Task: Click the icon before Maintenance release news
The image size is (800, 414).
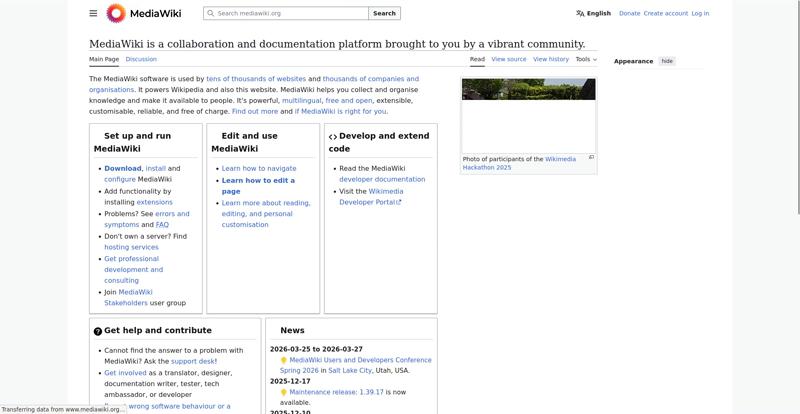Action: (x=283, y=392)
